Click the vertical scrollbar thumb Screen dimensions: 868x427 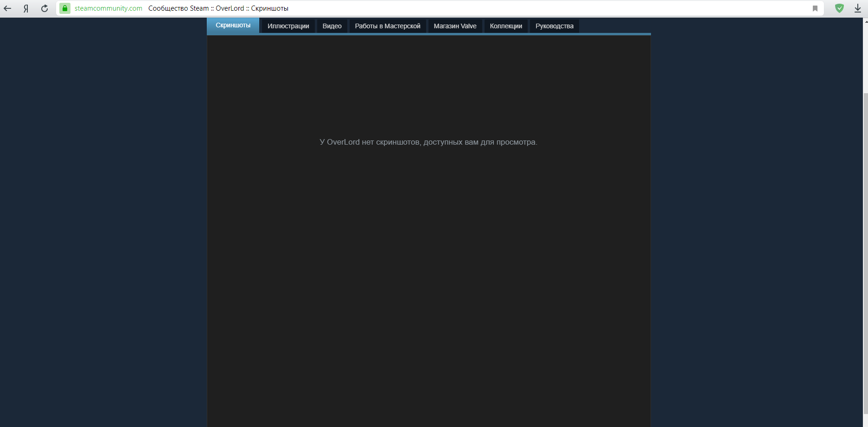click(865, 253)
